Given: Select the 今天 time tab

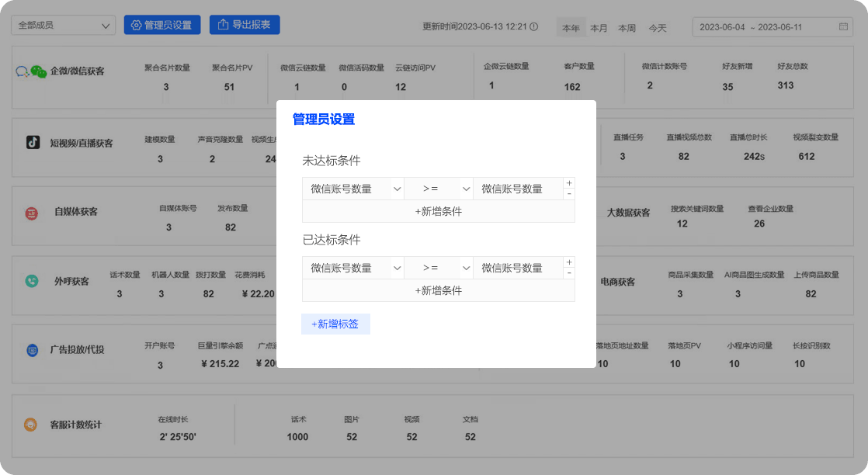Looking at the screenshot, I should (657, 28).
